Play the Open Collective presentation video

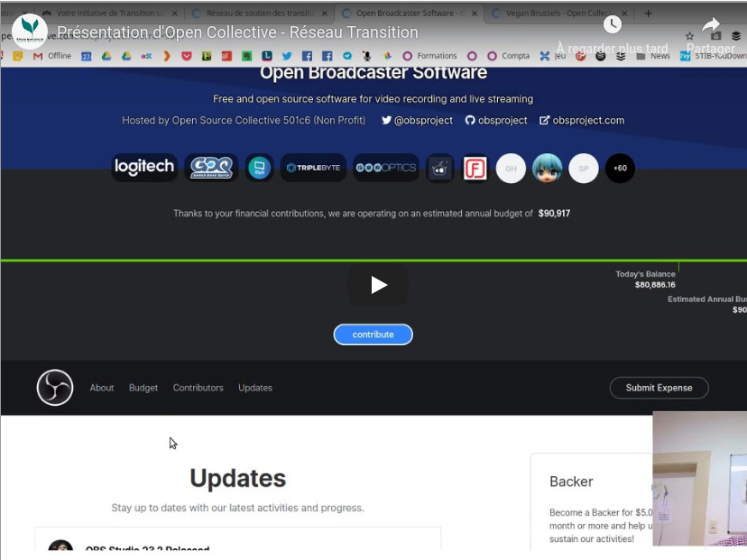[378, 285]
